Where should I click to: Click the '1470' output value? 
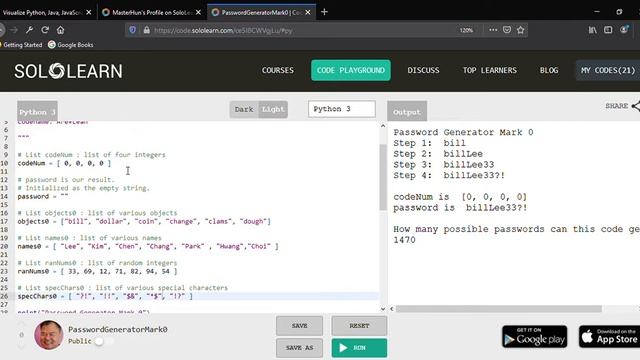[x=404, y=240]
